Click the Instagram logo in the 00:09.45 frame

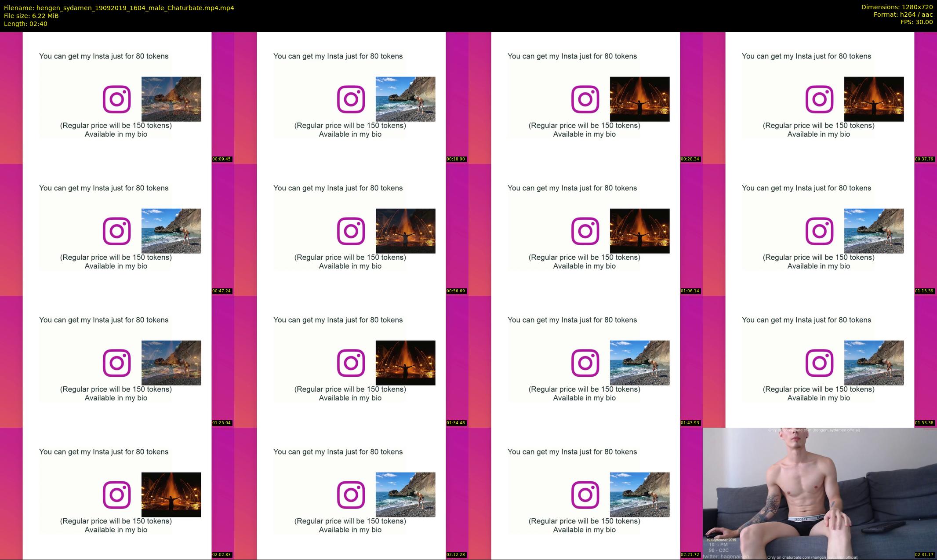pos(116,99)
